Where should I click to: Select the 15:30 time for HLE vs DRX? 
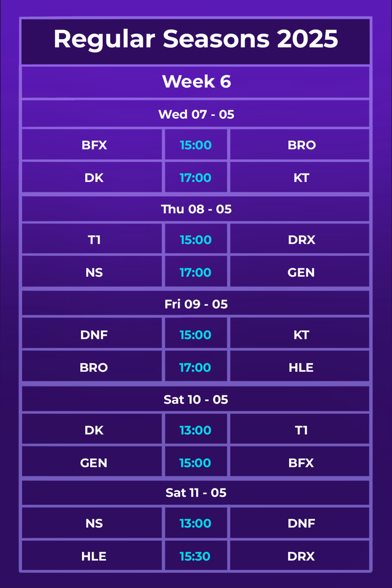195,556
